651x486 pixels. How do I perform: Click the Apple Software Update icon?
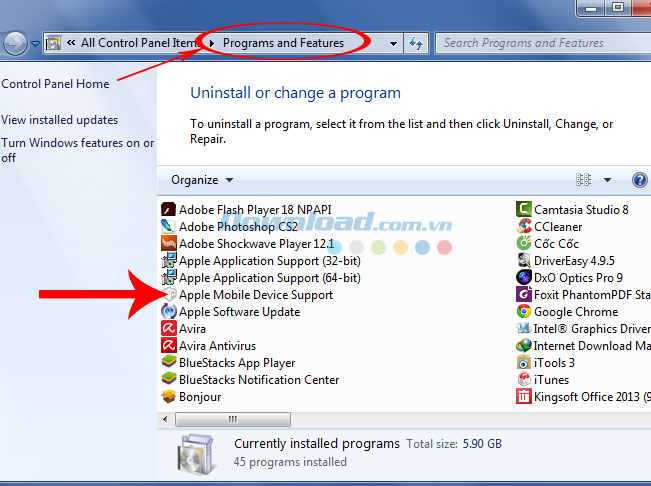[x=169, y=311]
